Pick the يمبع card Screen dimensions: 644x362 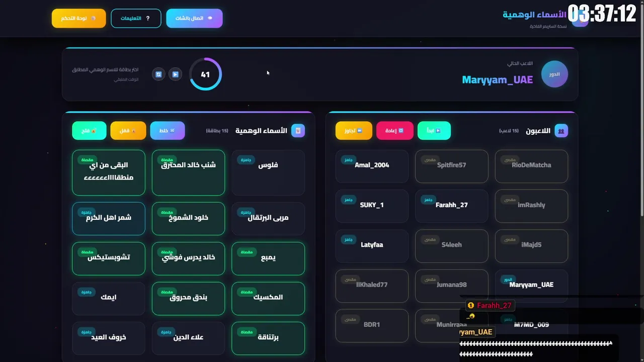coord(268,258)
